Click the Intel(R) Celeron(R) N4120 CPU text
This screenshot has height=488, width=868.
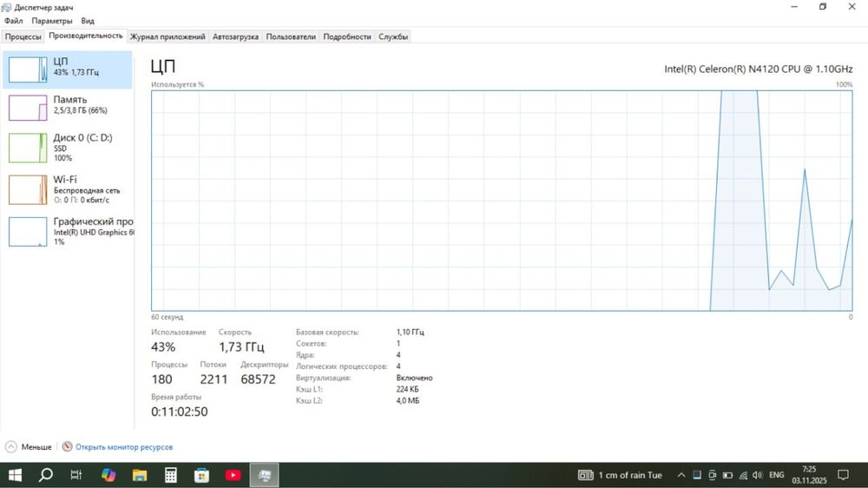coord(759,69)
